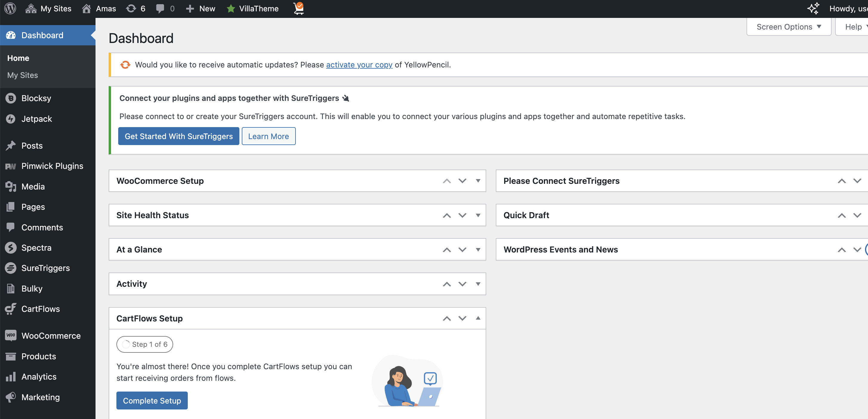Click the Quick Draft widget title
Screen dimensions: 868x419
click(526, 215)
